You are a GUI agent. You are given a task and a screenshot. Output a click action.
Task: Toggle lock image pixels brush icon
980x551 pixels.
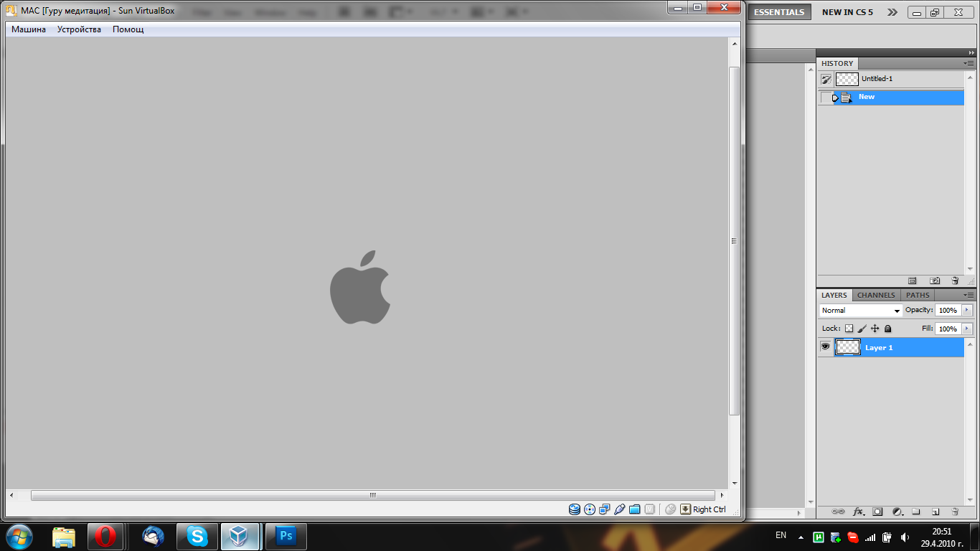pyautogui.click(x=862, y=329)
